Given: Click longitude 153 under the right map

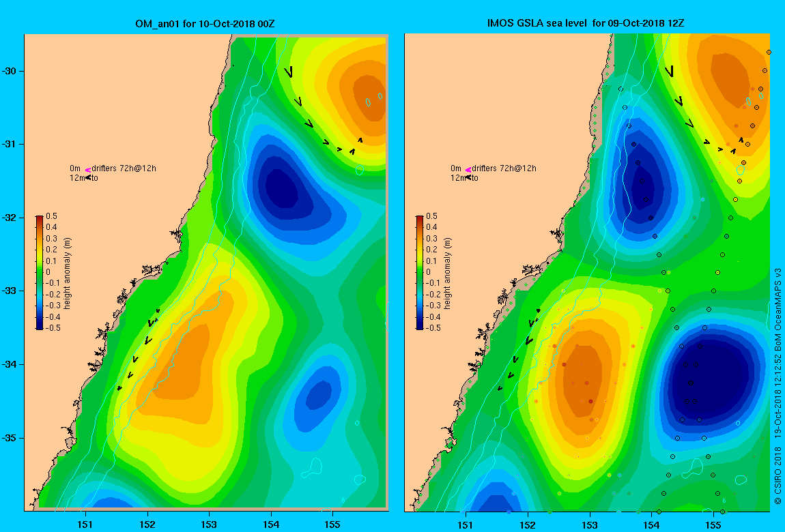Looking at the screenshot, I should click(x=589, y=524).
